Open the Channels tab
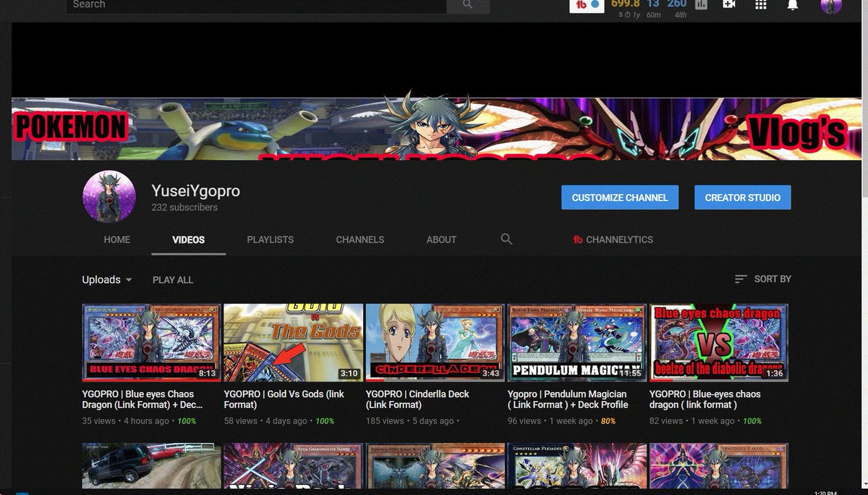The image size is (868, 495). pos(360,240)
